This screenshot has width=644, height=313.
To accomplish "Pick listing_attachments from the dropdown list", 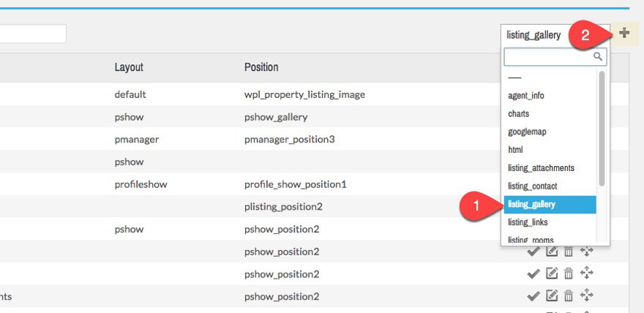I will coord(541,167).
